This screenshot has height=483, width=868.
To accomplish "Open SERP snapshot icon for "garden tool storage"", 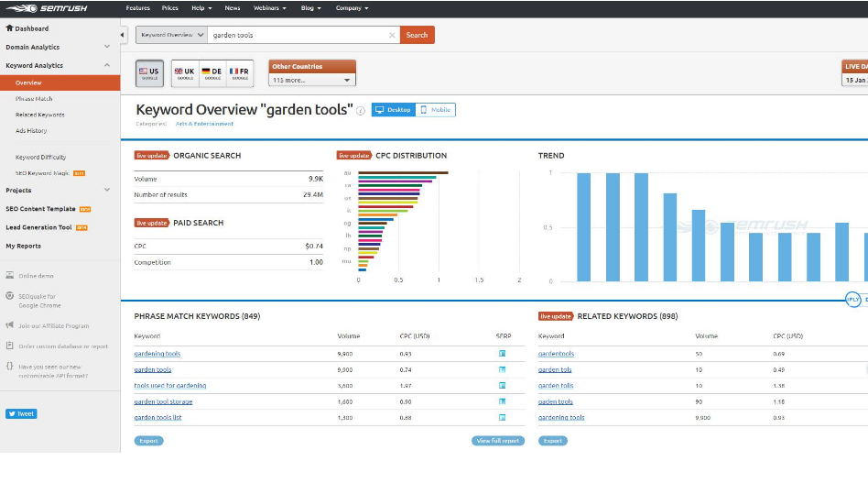I will coord(502,401).
